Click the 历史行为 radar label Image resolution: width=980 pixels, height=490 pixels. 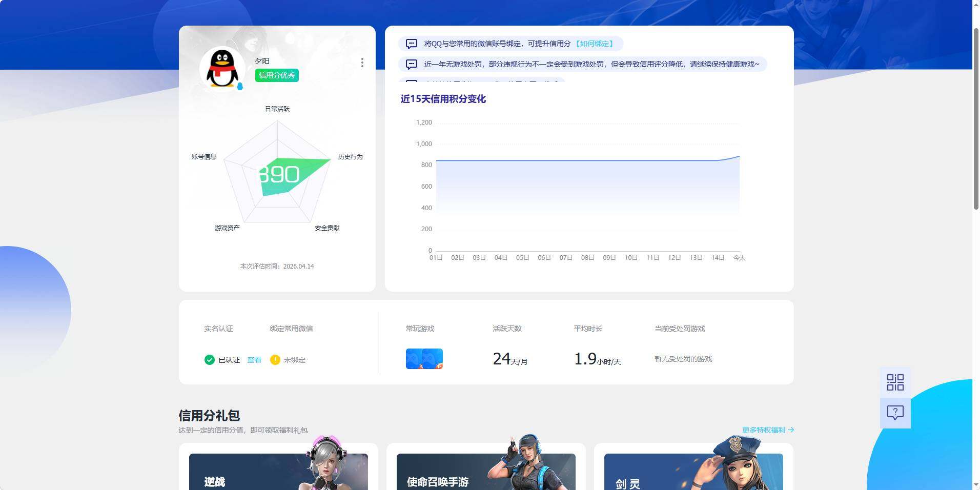coord(351,156)
